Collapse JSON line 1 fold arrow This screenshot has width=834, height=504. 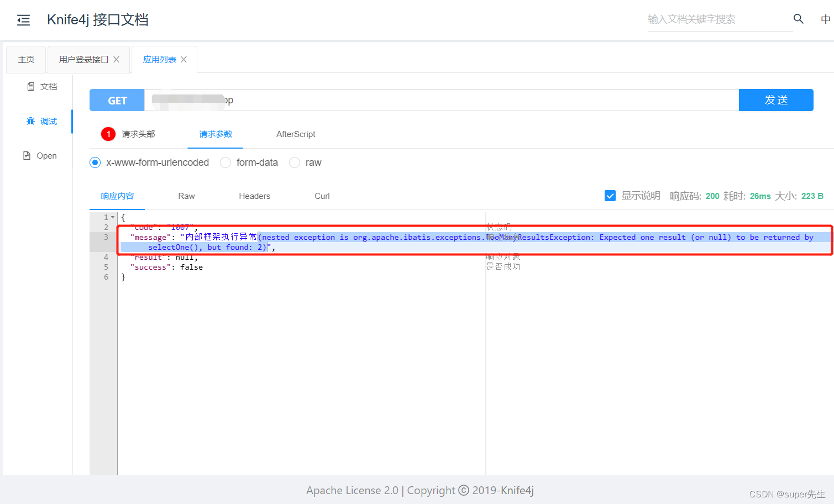(x=113, y=217)
